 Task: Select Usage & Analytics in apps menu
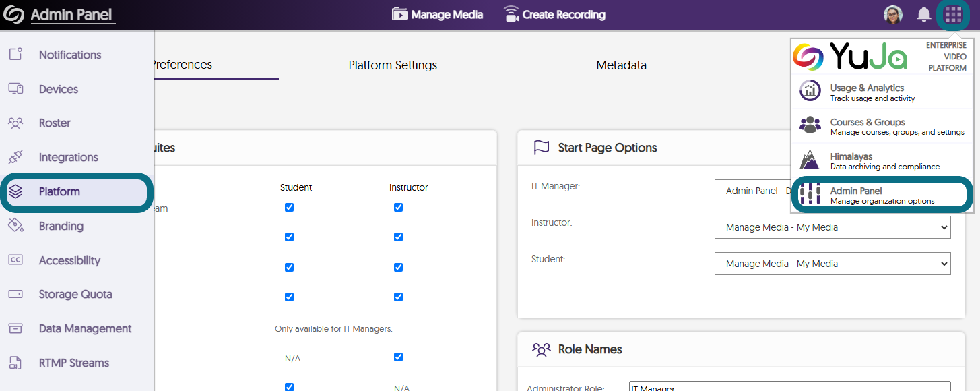[876, 92]
